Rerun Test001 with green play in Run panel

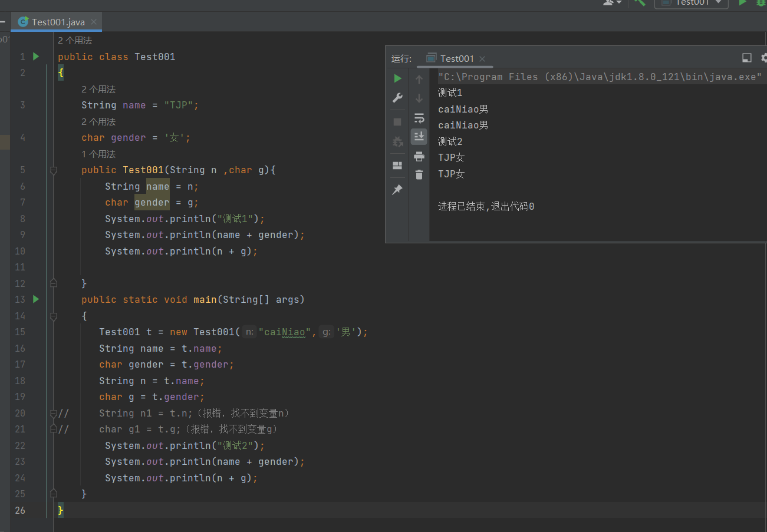pos(398,78)
